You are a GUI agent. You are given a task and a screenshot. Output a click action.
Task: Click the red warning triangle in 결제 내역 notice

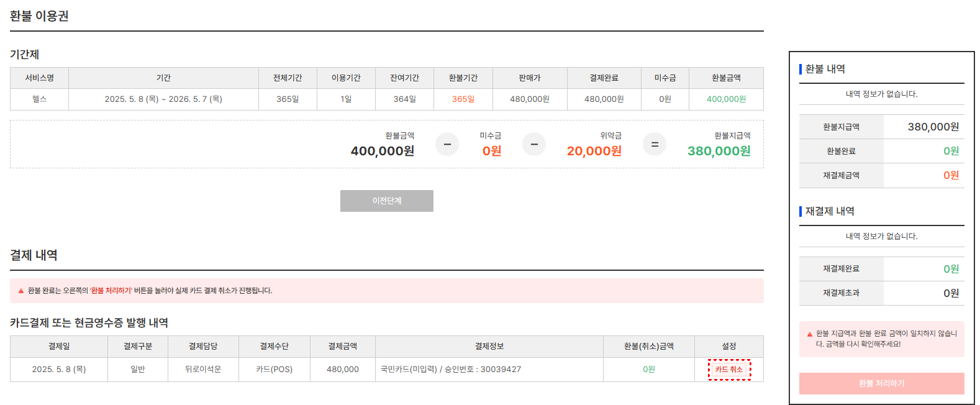point(20,291)
